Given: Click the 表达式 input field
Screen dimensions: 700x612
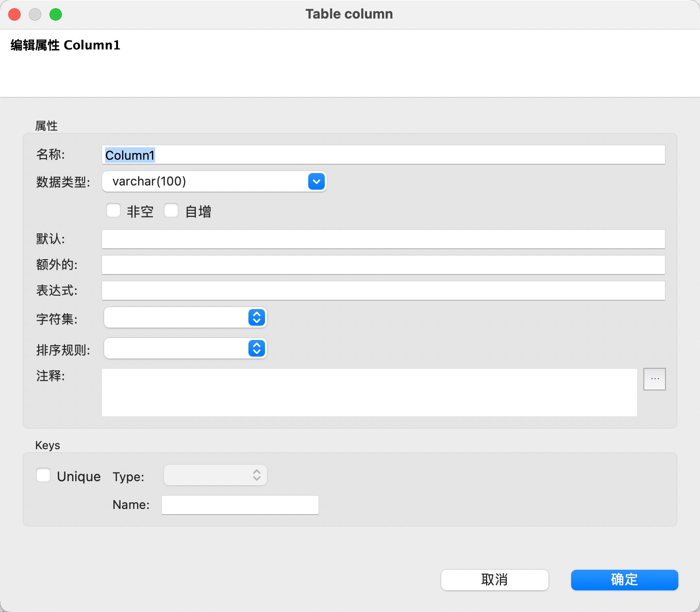Looking at the screenshot, I should pyautogui.click(x=382, y=291).
